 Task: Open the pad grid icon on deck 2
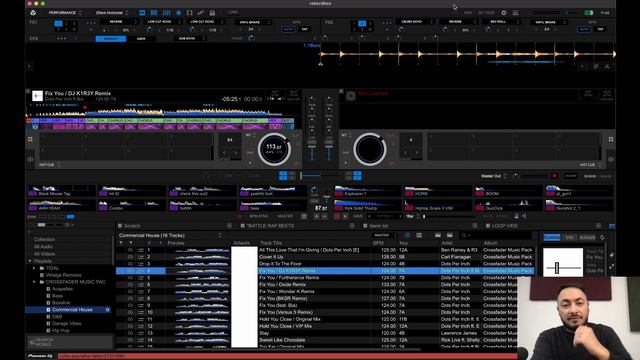611,140
